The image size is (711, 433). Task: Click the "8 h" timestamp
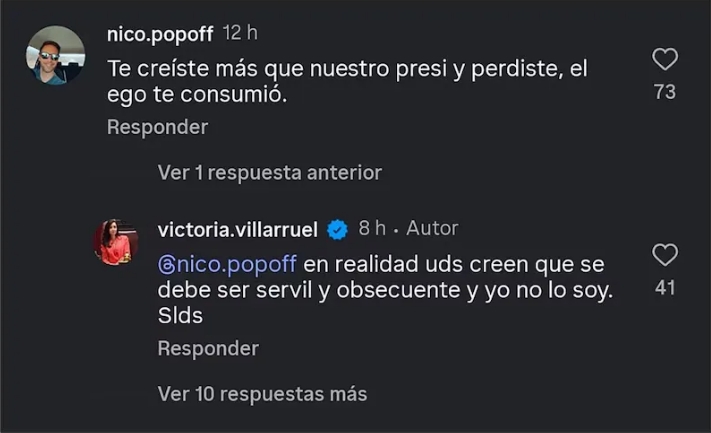pyautogui.click(x=372, y=229)
